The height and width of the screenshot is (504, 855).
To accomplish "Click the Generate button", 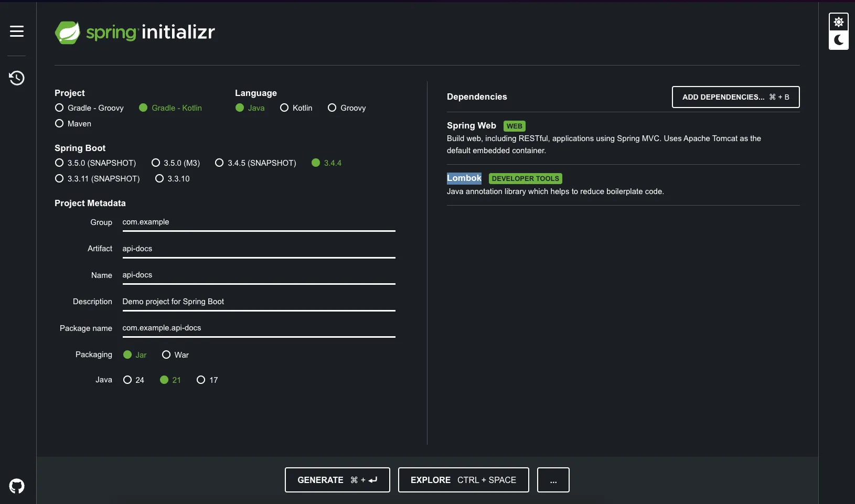I will click(x=337, y=480).
